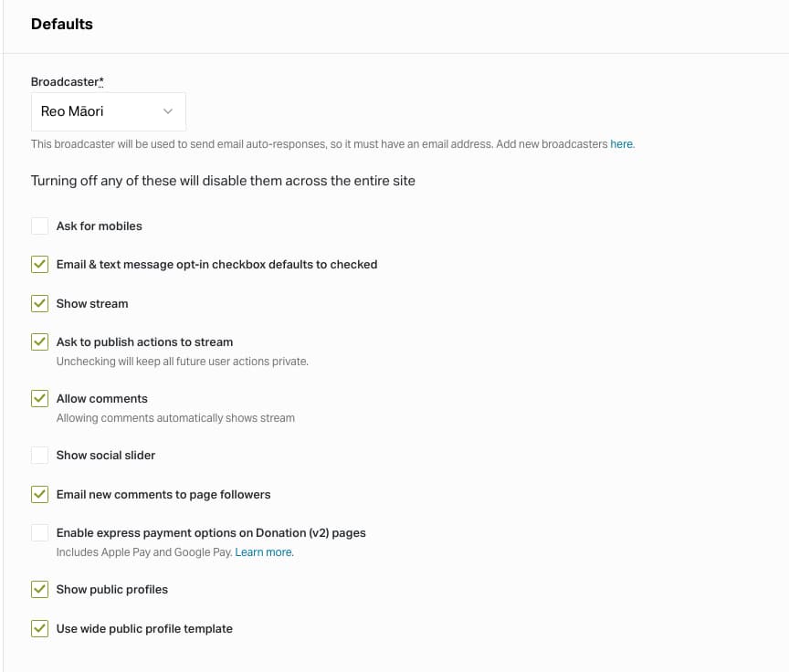Turn off the Allow comments checkbox

coord(39,398)
